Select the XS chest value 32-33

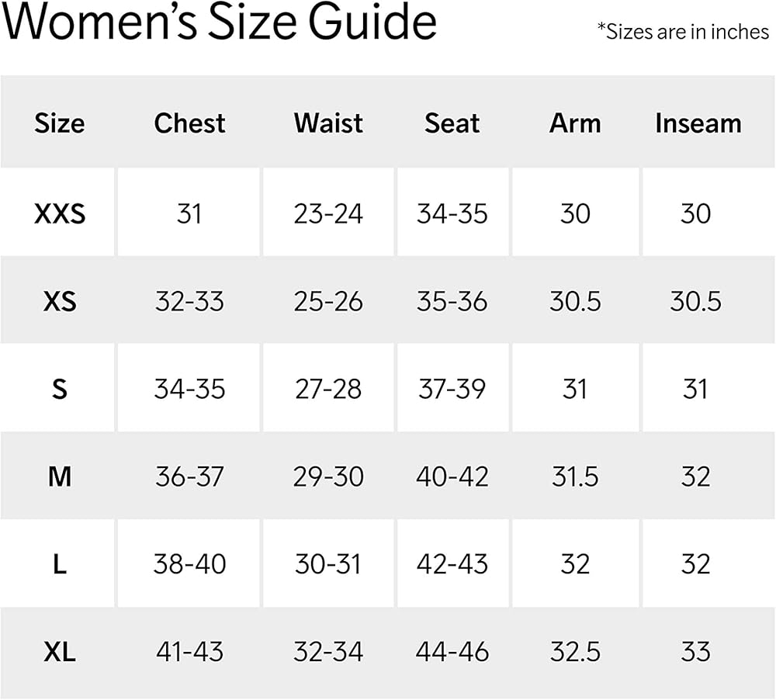[x=189, y=301]
